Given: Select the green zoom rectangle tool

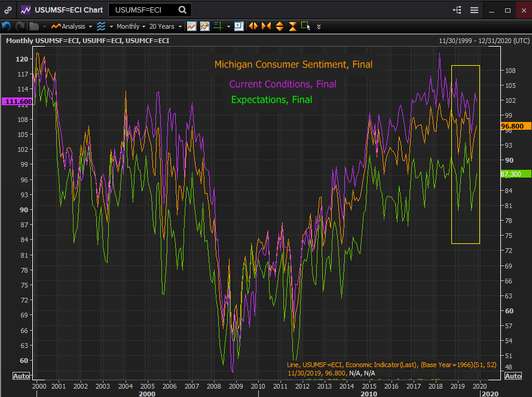Looking at the screenshot, I should click(x=306, y=26).
